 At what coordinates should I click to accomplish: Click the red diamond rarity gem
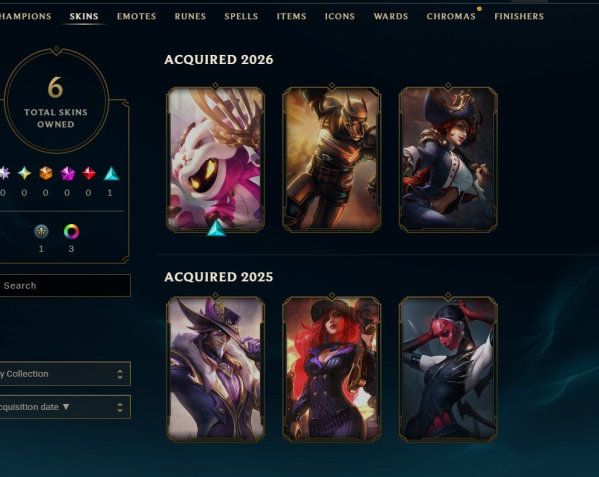click(x=89, y=173)
